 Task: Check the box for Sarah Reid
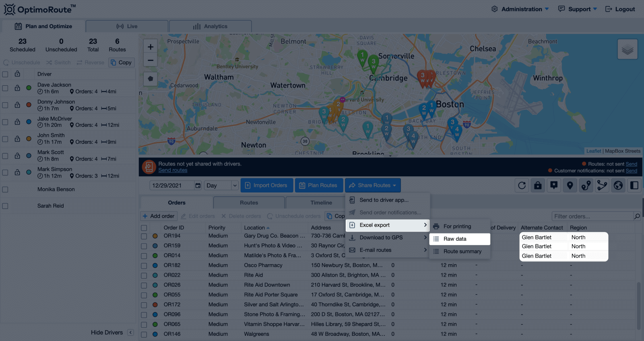click(x=5, y=206)
